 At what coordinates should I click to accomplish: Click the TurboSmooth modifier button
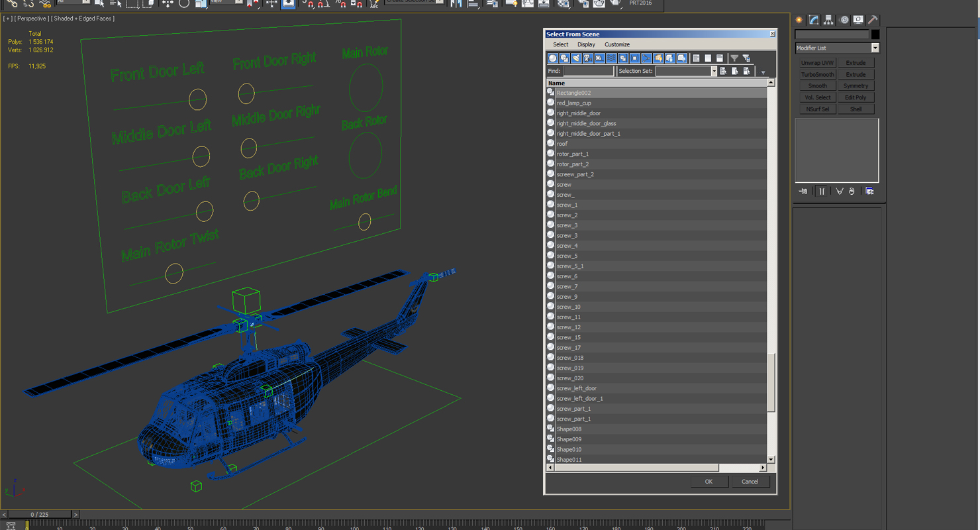(x=818, y=74)
